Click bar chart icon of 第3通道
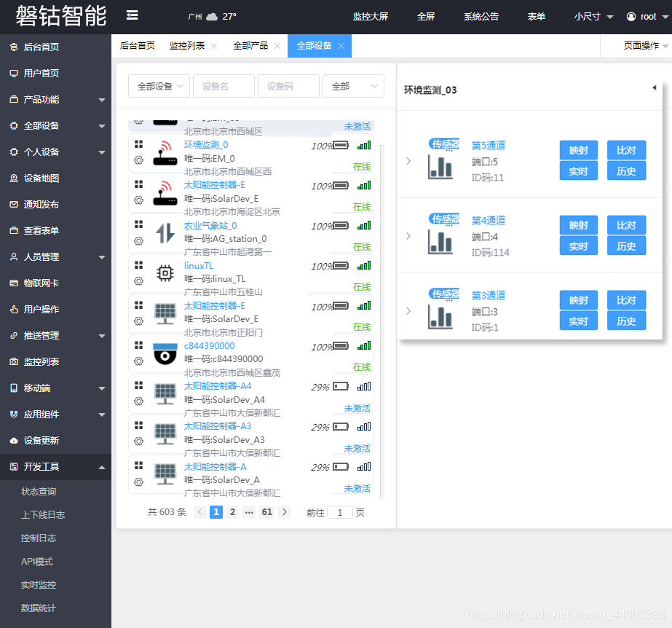672x628 pixels. click(440, 316)
